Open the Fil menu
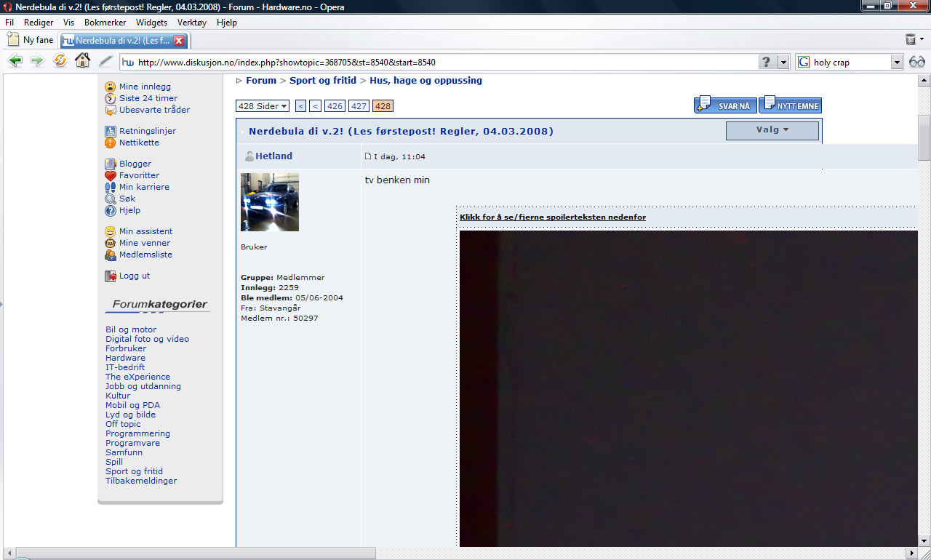The image size is (931, 560). 9,23
